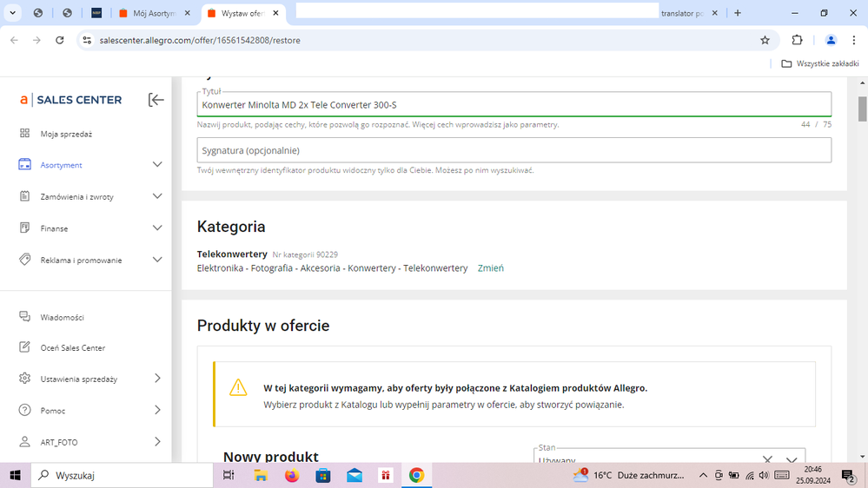868x488 pixels.
Task: Clear the Stan field with the X icon
Action: pyautogui.click(x=767, y=458)
